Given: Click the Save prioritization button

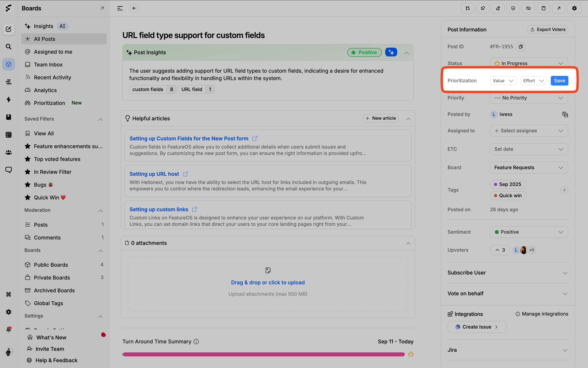Looking at the screenshot, I should [x=559, y=81].
